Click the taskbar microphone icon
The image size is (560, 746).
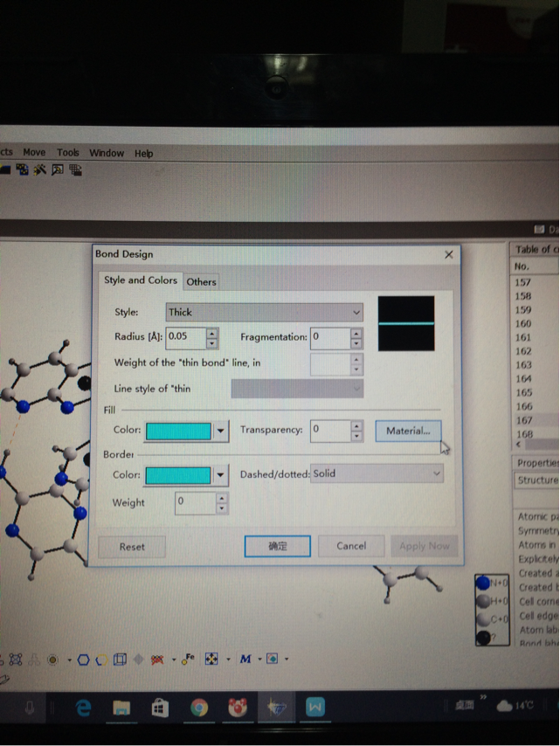30,708
